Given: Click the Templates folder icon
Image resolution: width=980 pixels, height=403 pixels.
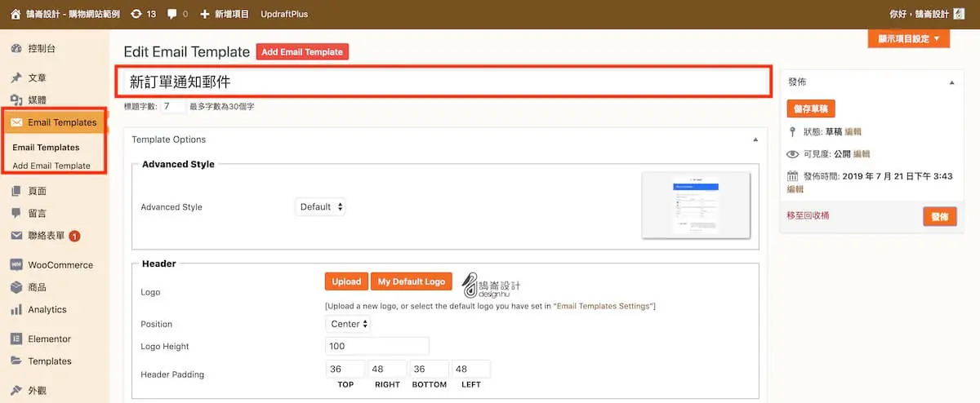Looking at the screenshot, I should 16,361.
